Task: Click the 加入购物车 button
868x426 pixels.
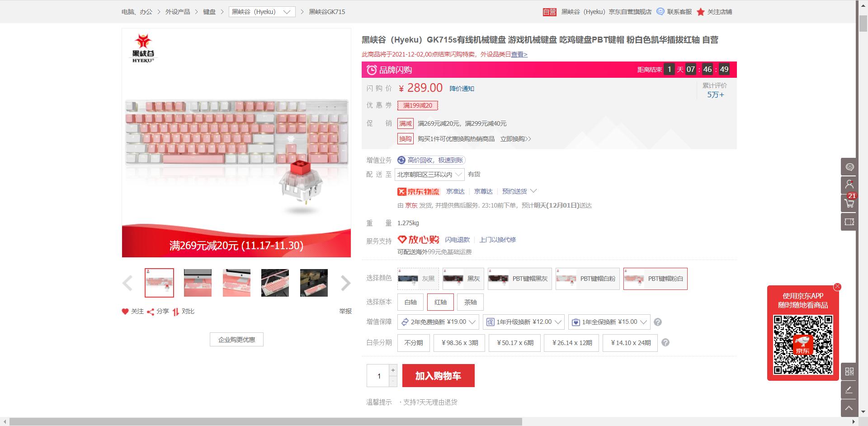Action: [x=438, y=376]
